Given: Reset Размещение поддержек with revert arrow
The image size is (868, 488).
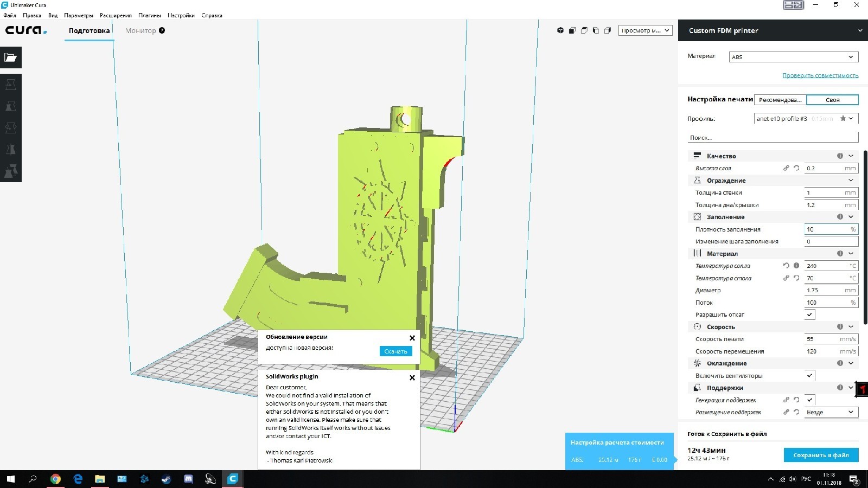Looking at the screenshot, I should pyautogui.click(x=796, y=412).
